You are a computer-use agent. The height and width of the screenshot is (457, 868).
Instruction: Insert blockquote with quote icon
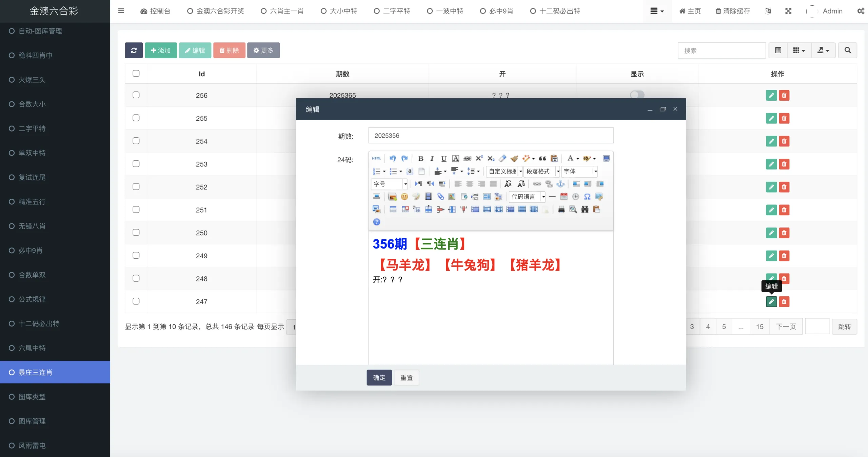point(542,158)
